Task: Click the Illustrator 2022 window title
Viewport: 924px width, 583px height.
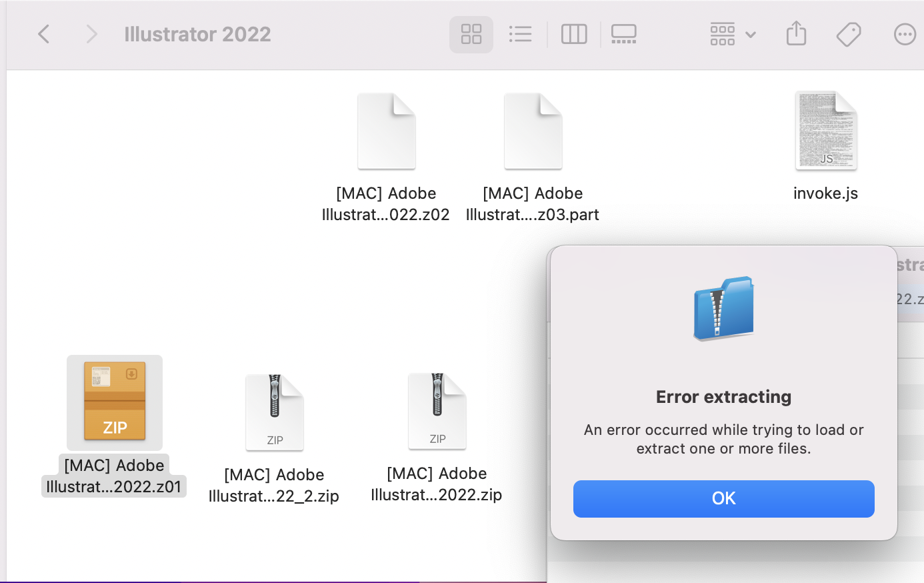Action: [x=197, y=34]
